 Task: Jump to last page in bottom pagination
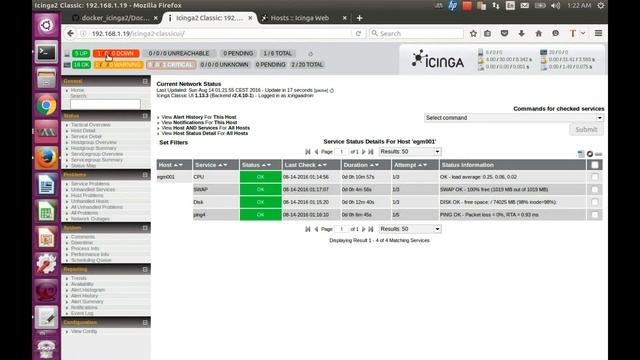371,229
